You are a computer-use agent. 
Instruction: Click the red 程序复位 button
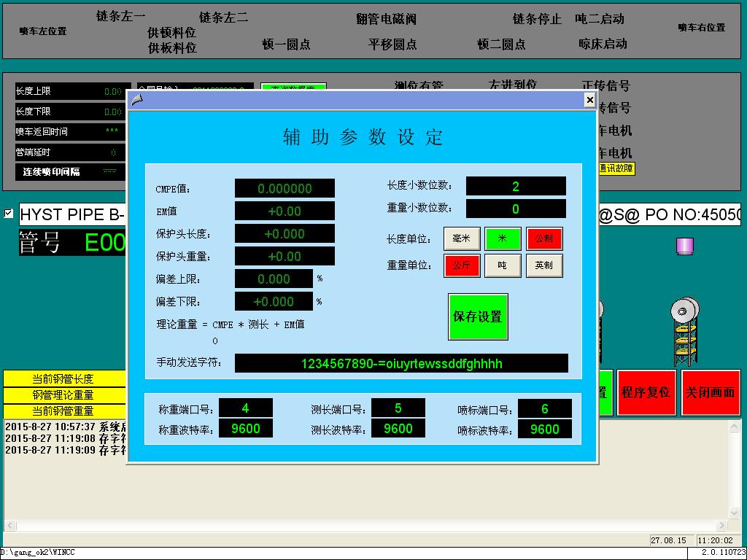(x=646, y=392)
